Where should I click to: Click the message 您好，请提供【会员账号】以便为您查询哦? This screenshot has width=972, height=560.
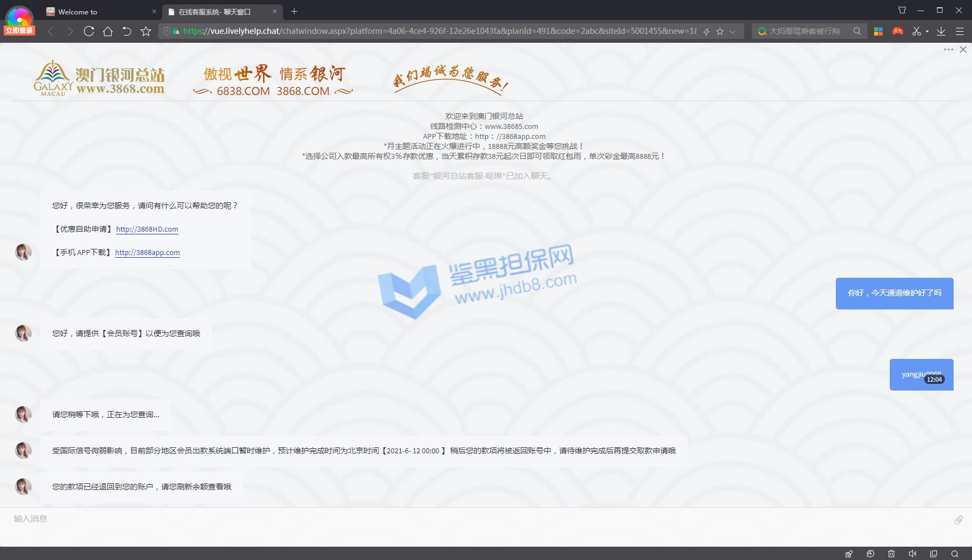(126, 333)
